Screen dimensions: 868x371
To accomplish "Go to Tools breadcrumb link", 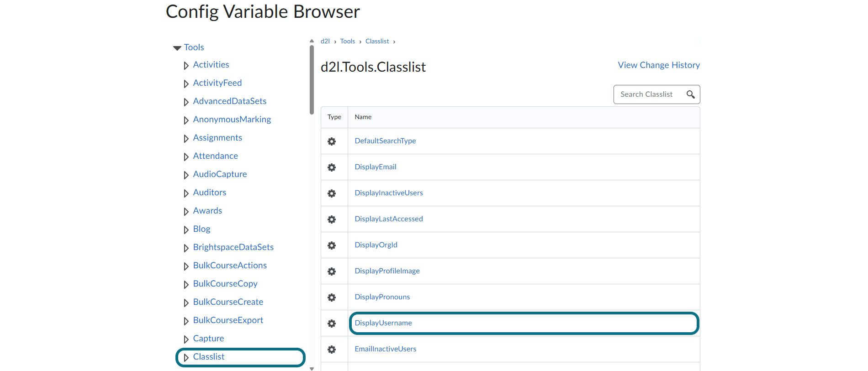I will 348,41.
